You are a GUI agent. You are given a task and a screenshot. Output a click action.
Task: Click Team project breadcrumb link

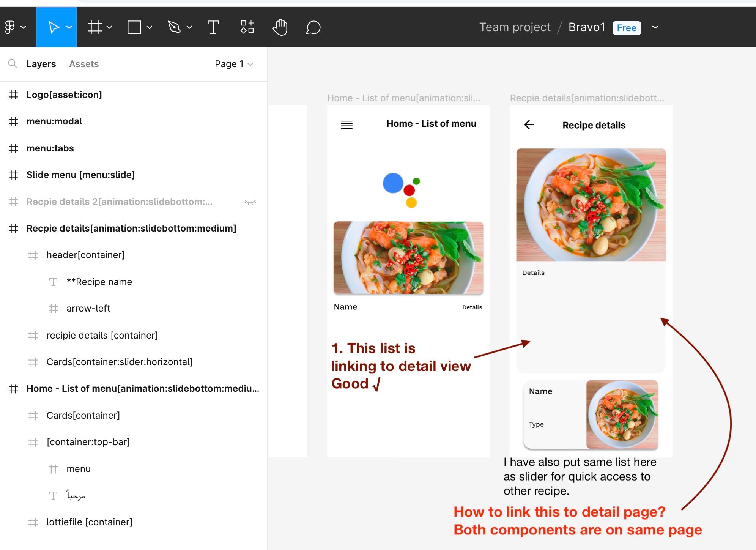coord(515,27)
